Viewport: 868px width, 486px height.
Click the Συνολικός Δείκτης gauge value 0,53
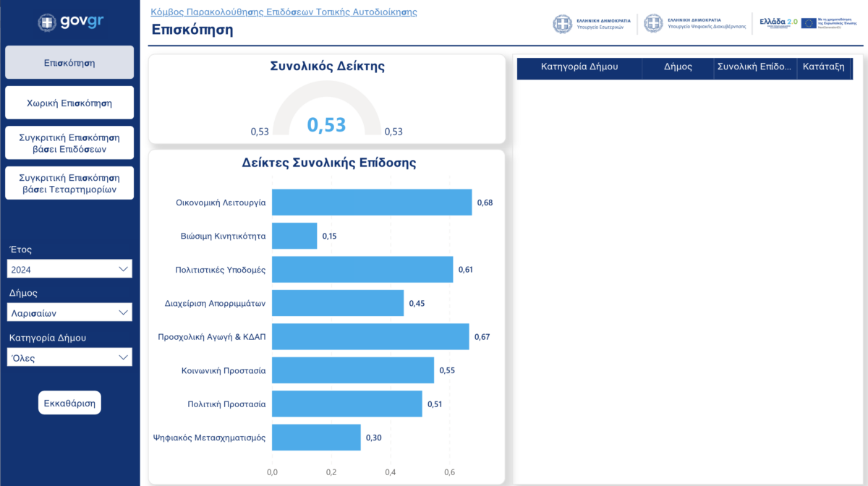[x=327, y=124]
